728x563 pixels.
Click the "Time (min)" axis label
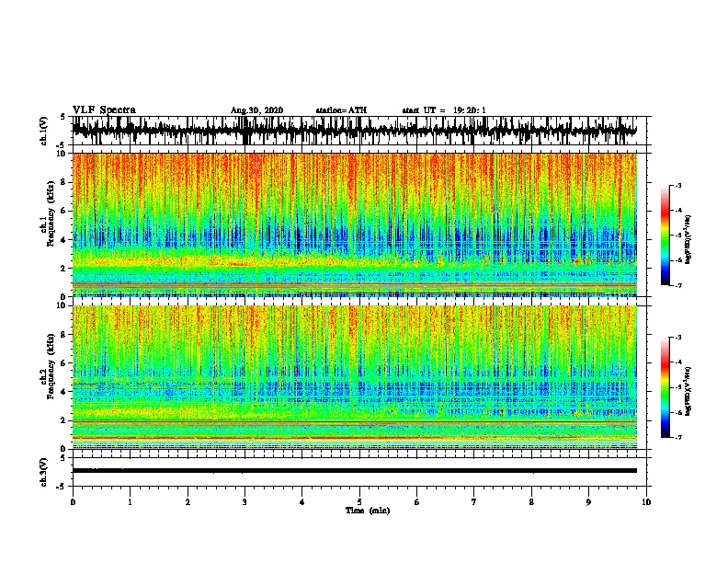click(368, 511)
